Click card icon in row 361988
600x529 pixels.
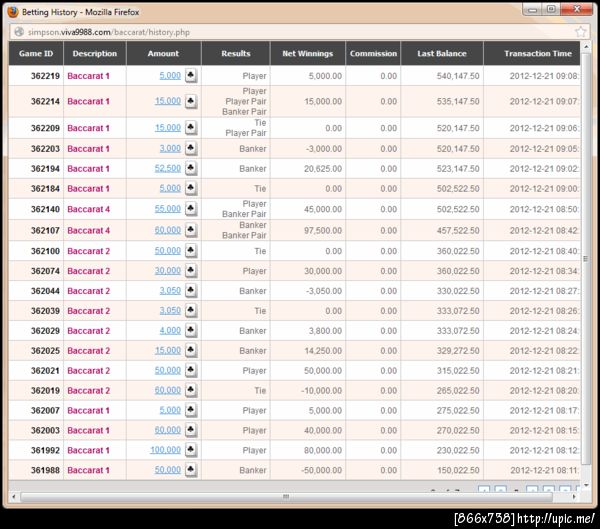click(x=191, y=470)
